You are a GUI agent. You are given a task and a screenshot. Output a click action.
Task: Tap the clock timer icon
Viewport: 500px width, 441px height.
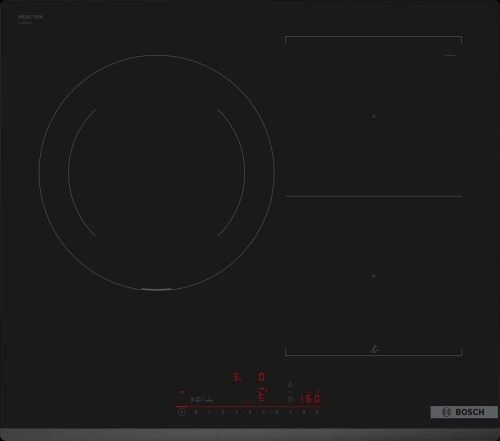tap(290, 399)
